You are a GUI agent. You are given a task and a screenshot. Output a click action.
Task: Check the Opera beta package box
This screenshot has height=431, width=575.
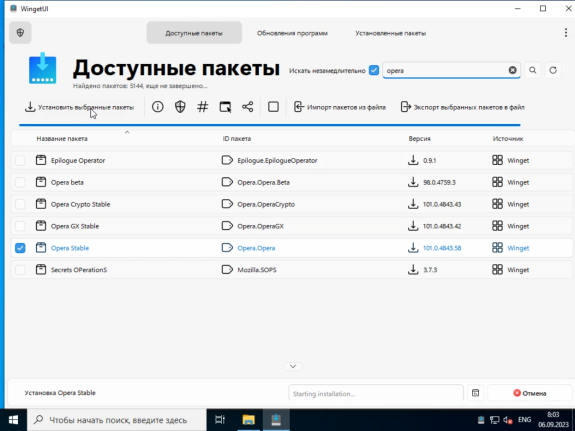click(20, 182)
